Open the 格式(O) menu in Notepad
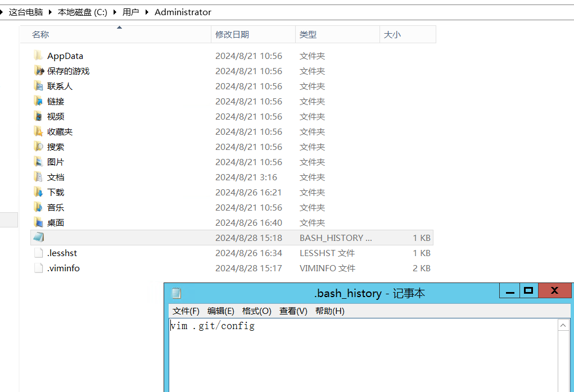The image size is (574, 392). (x=256, y=311)
